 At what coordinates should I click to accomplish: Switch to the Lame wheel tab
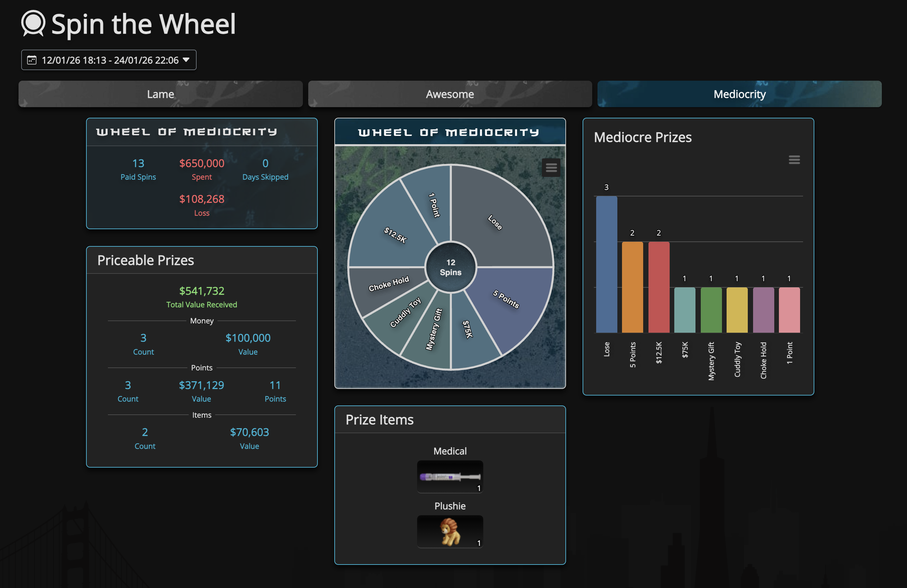161,94
